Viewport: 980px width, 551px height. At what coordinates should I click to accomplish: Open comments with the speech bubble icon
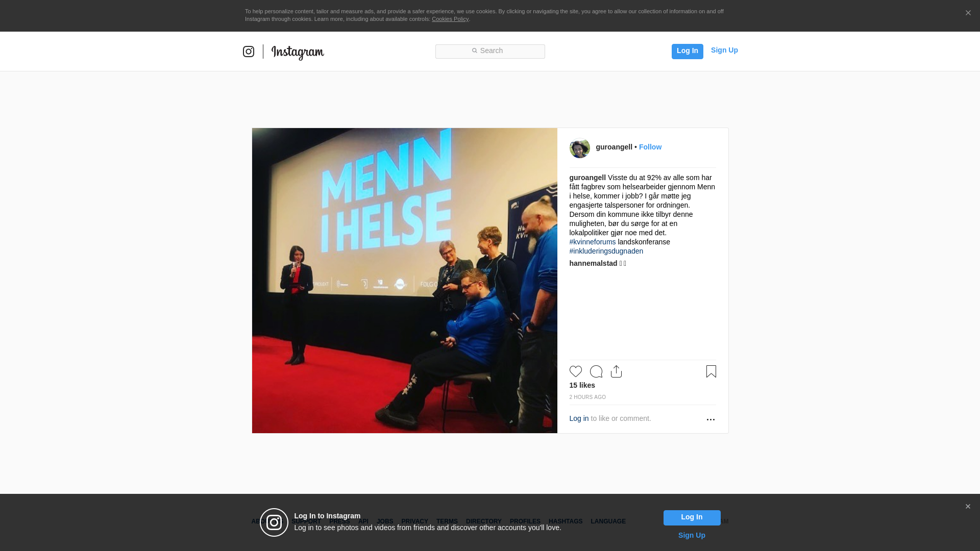(x=596, y=371)
